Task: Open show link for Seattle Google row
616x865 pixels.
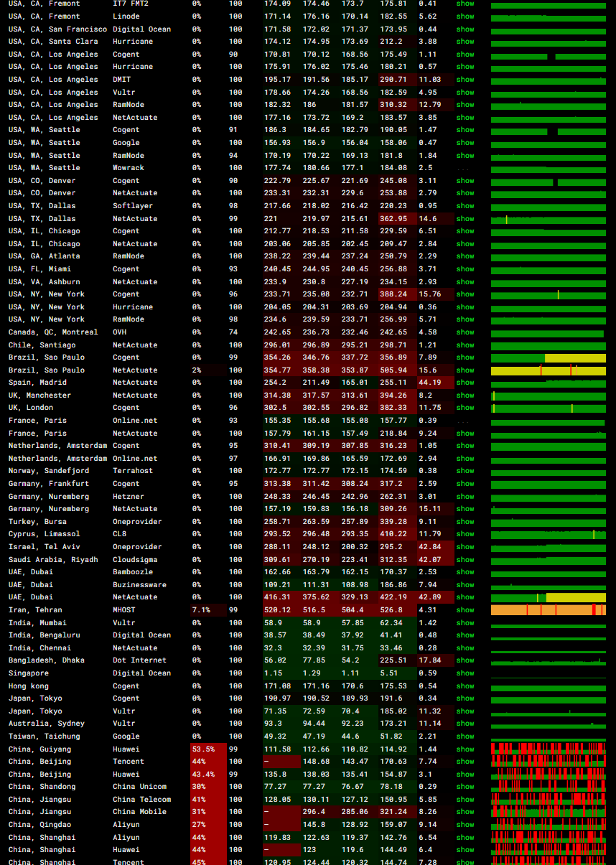Action: pyautogui.click(x=465, y=143)
